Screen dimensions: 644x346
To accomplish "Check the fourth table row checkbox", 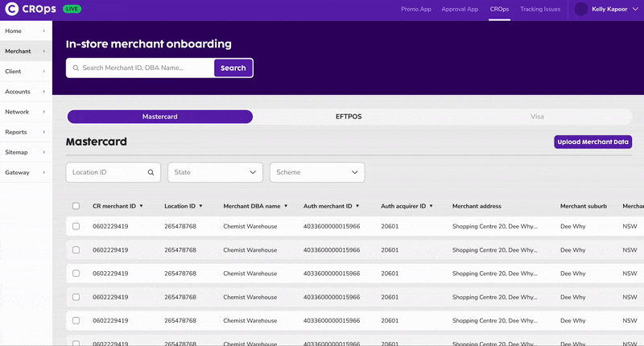I will tap(76, 297).
